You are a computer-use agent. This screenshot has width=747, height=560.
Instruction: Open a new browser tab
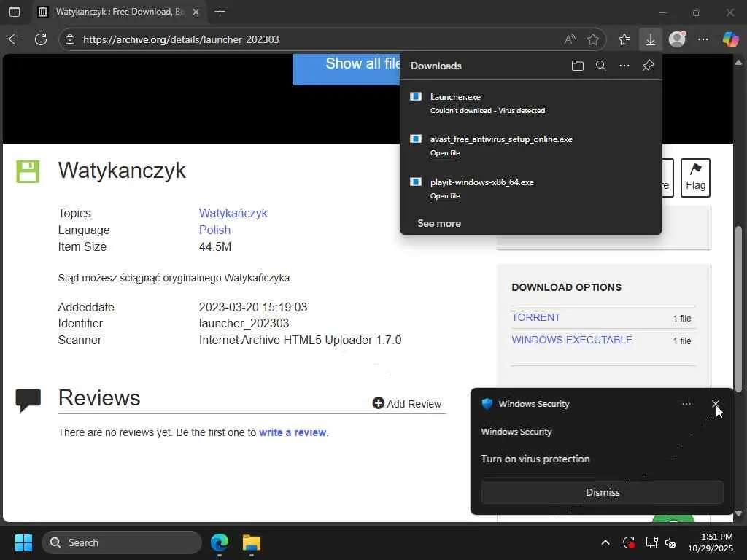click(x=220, y=12)
